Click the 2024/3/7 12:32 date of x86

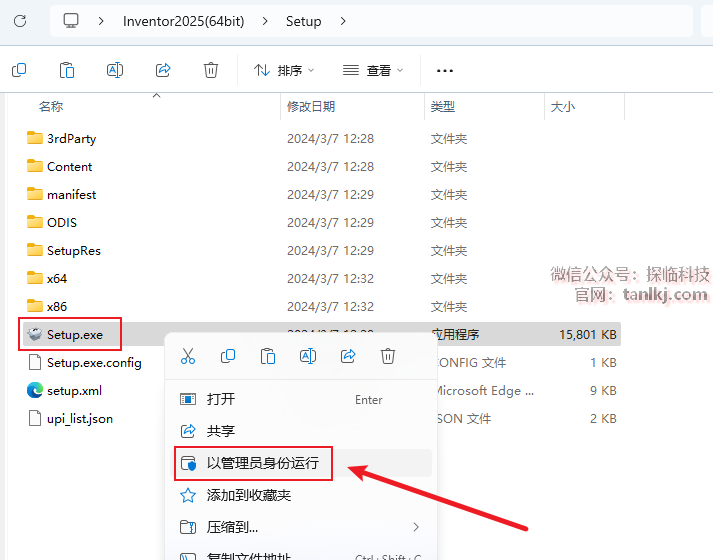[330, 307]
